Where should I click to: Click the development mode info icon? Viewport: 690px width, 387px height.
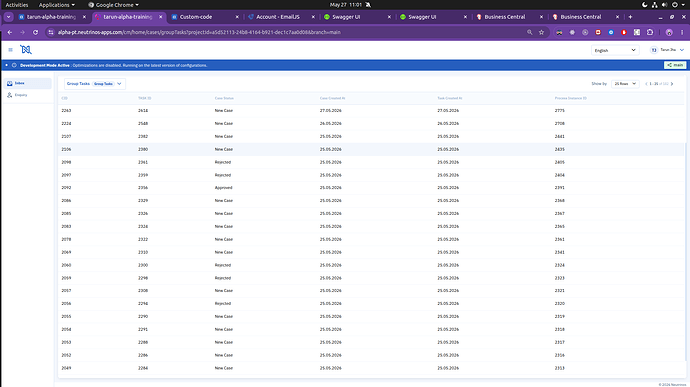pos(14,65)
